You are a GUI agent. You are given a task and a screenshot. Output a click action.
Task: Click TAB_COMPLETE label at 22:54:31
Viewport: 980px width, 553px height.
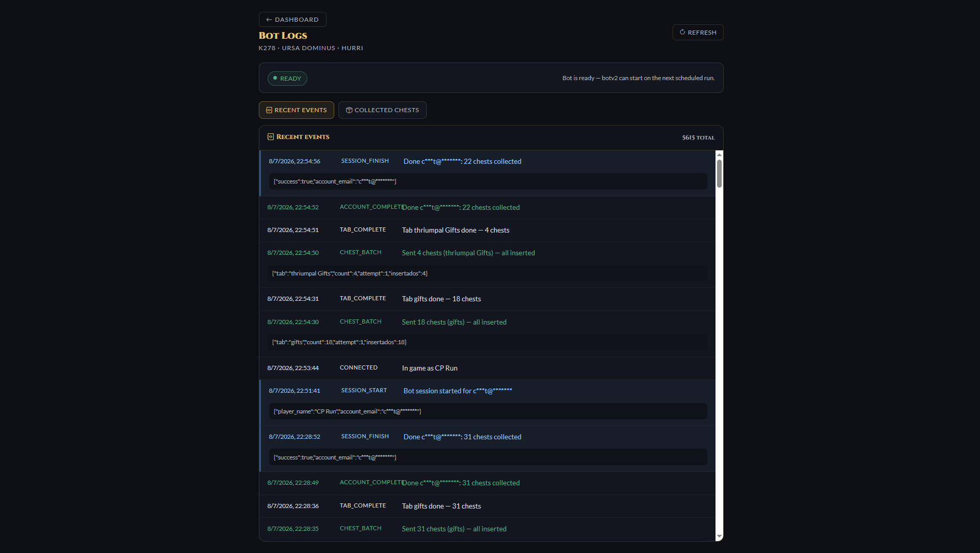[363, 298]
